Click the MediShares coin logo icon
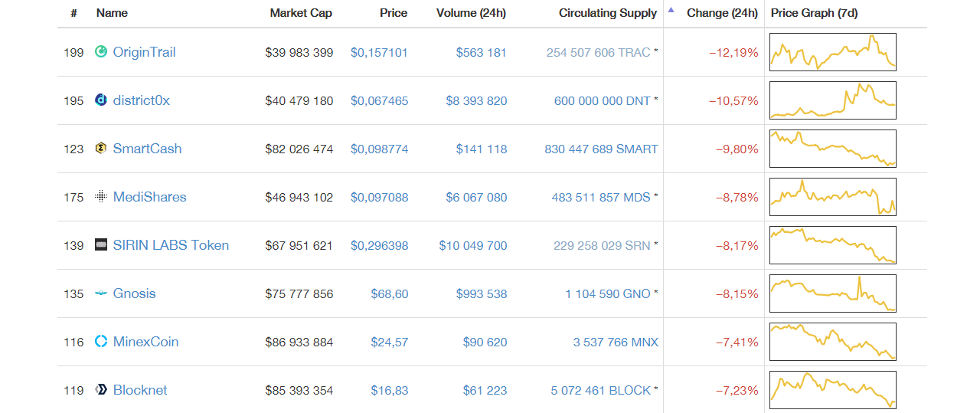980x413 pixels. pos(100,197)
